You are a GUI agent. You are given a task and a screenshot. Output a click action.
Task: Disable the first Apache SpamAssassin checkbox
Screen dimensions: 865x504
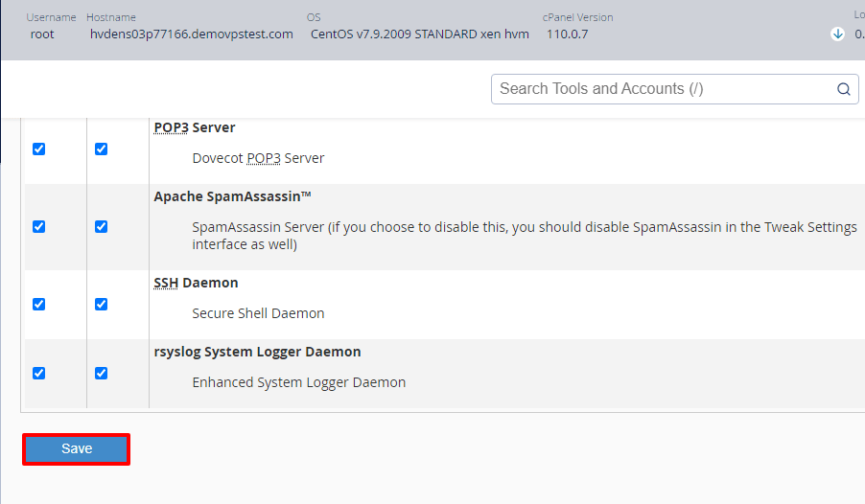coord(38,227)
